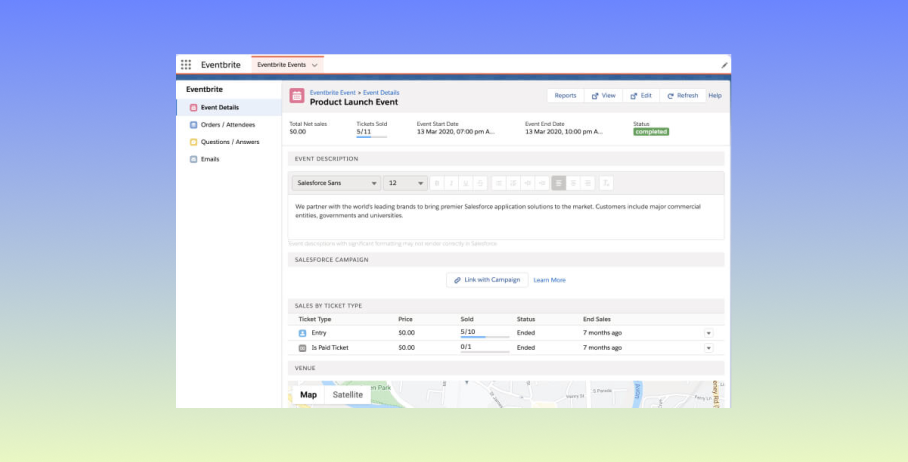Select the Strikethrough formatting button
This screenshot has width=908, height=462.
[x=479, y=183]
